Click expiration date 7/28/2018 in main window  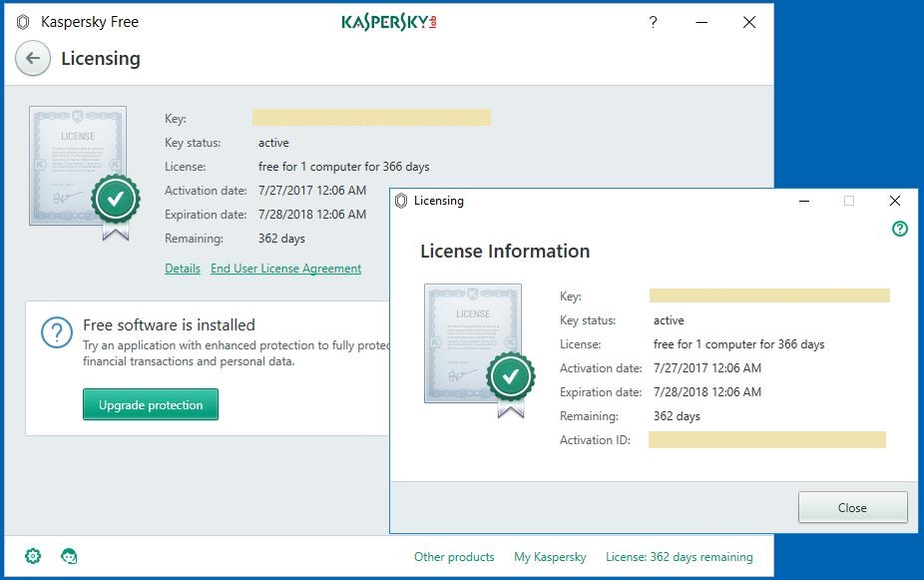click(312, 215)
